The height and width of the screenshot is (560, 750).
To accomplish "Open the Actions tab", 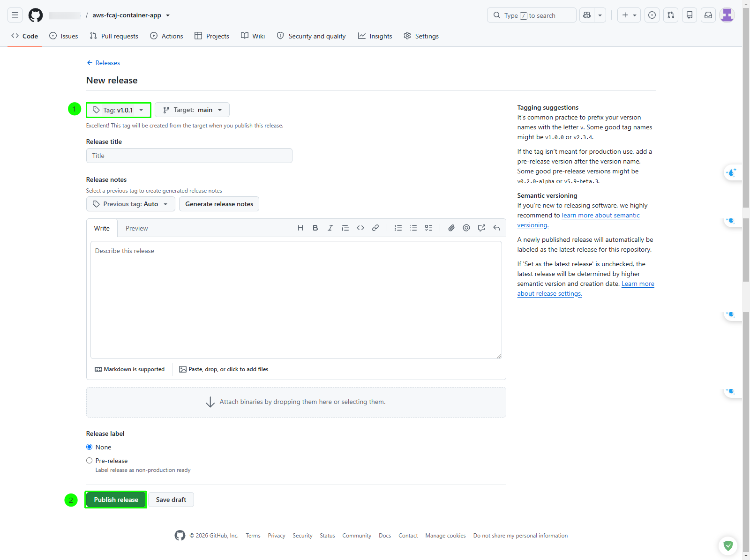I will [x=166, y=36].
